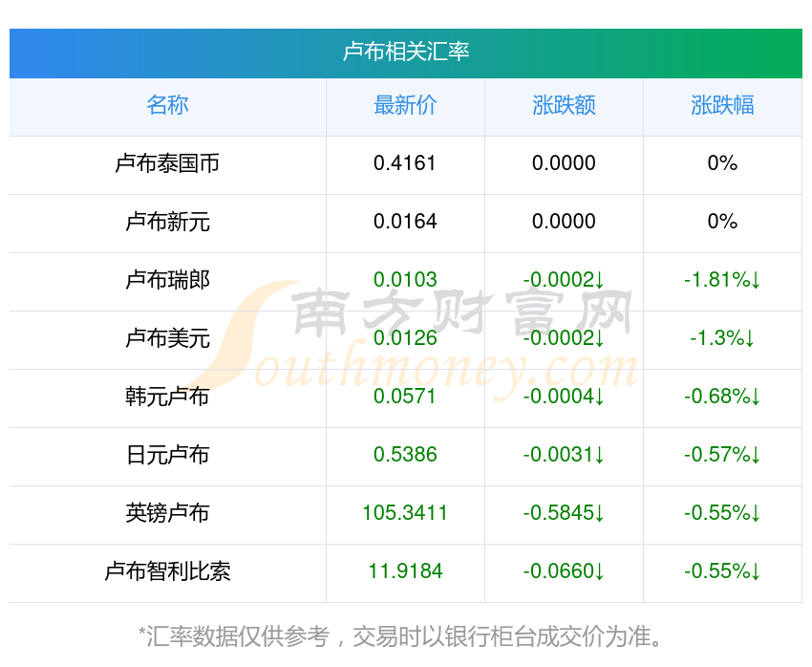Click the -0.0660↓ change amount
The width and height of the screenshot is (812, 667).
click(x=564, y=571)
